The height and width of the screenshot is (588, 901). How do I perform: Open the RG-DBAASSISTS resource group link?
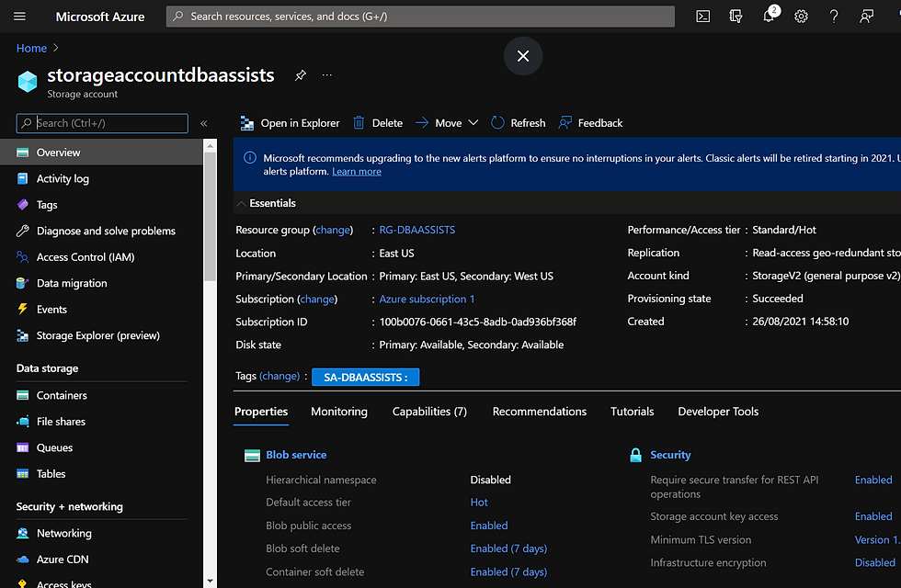pos(417,230)
